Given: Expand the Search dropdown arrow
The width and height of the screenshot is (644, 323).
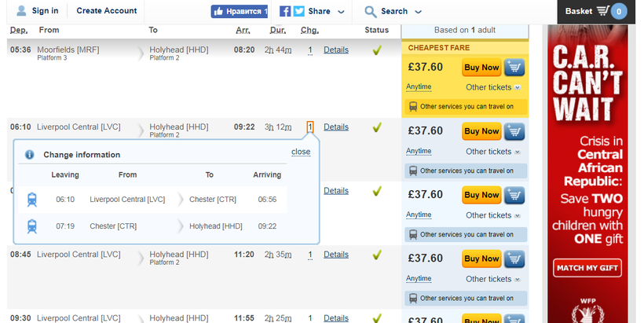Looking at the screenshot, I should click(418, 12).
